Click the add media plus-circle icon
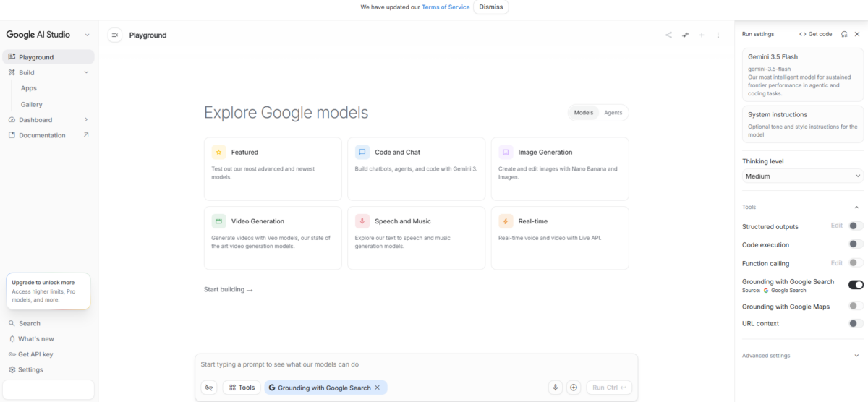This screenshot has width=868, height=402. 574,388
